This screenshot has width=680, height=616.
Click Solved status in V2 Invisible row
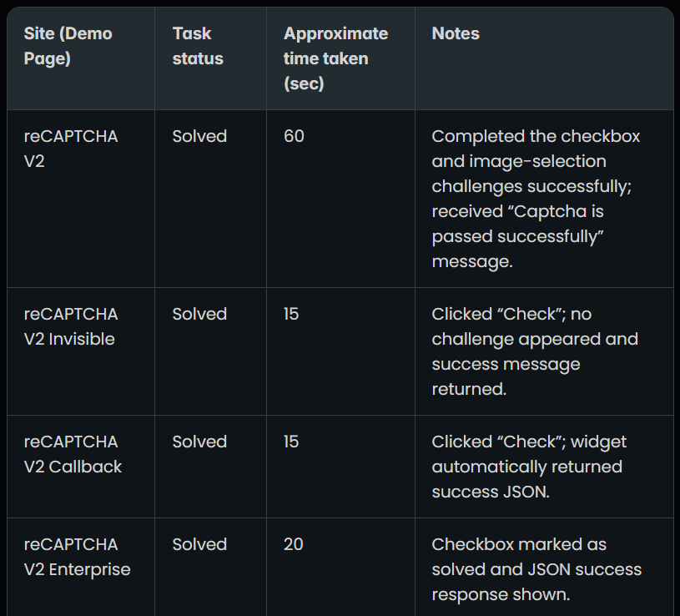tap(199, 314)
